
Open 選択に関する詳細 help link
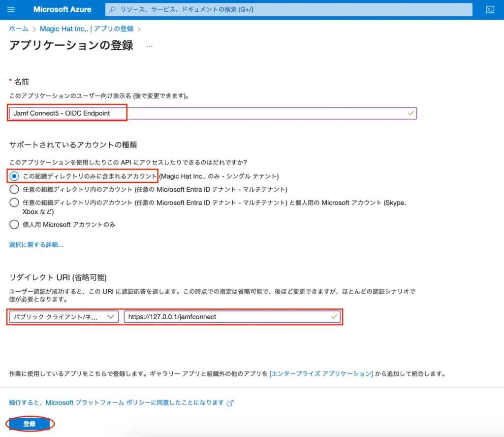point(36,245)
